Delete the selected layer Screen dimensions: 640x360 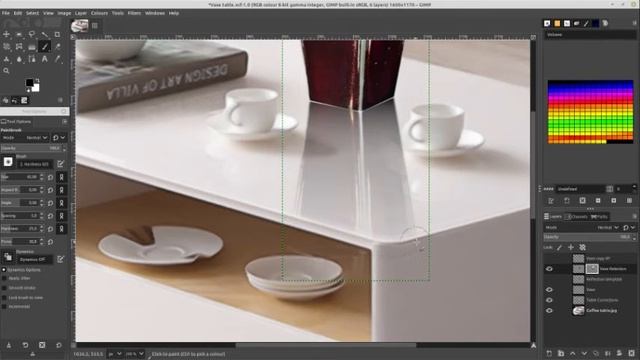tap(631, 353)
